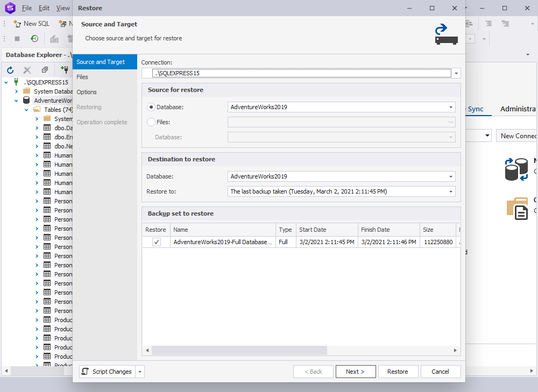Open a new connection with the plug icon

[x=65, y=70]
